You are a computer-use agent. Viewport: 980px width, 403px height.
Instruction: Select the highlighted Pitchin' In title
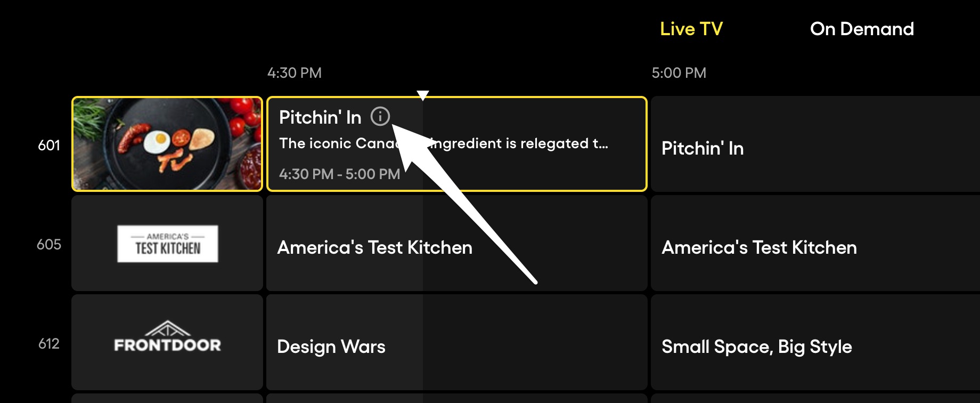[x=320, y=117]
